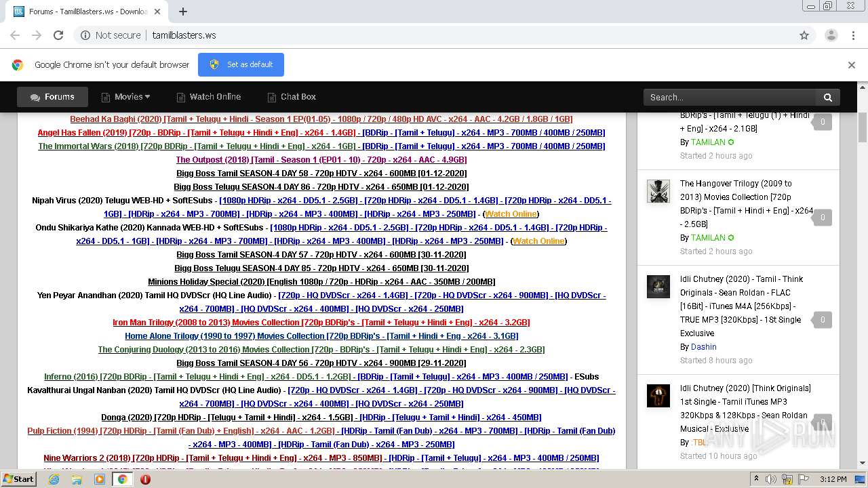The image size is (868, 488).
Task: Bookmark this page with the star icon
Action: pos(804,35)
